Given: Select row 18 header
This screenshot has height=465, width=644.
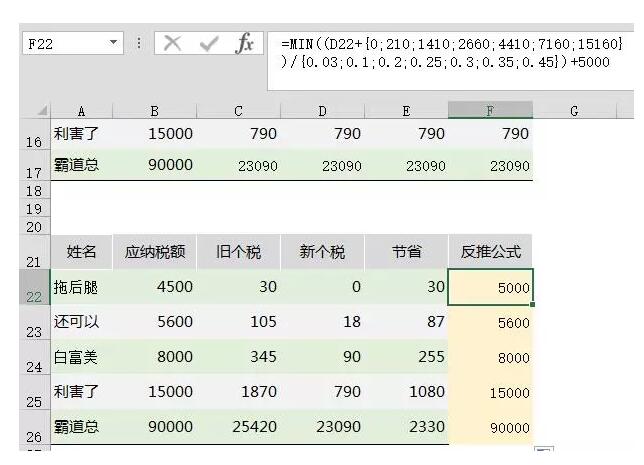Looking at the screenshot, I should point(34,191).
